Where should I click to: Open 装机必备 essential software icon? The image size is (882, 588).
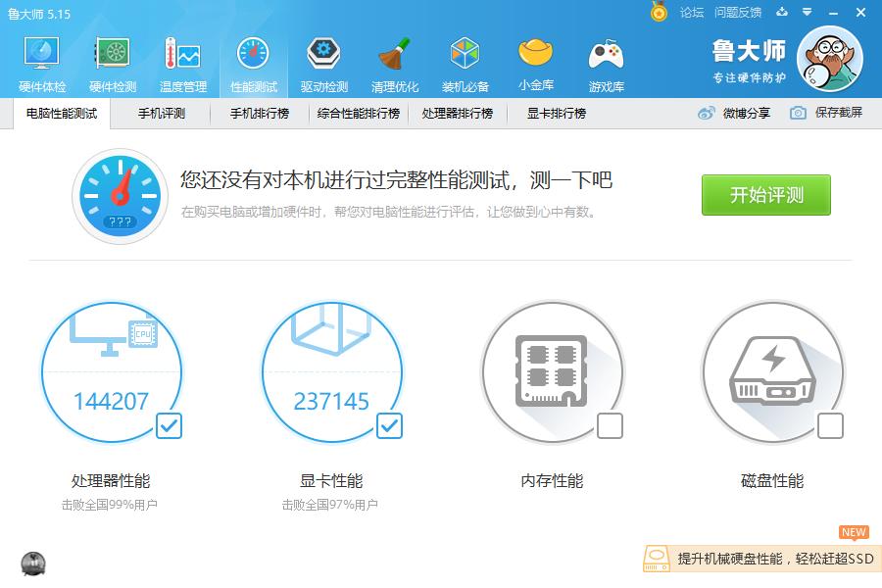(465, 54)
